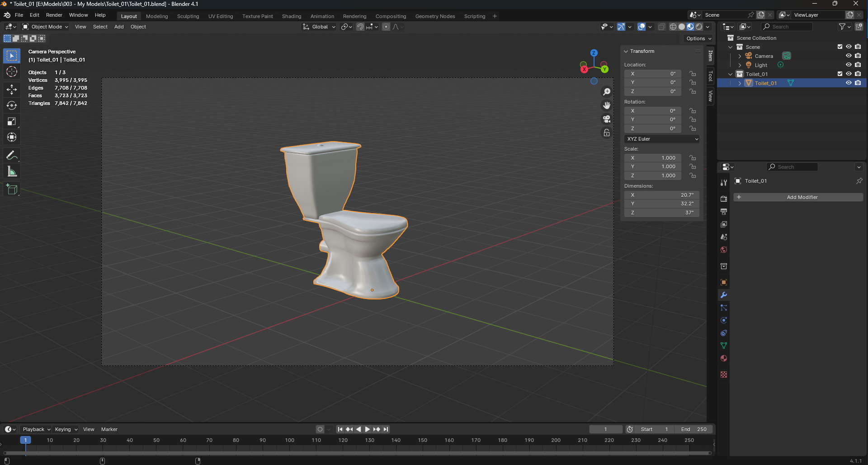Viewport: 868px width, 465px height.
Task: Collapse the Toilet_01 collection in outliner
Action: click(x=731, y=74)
